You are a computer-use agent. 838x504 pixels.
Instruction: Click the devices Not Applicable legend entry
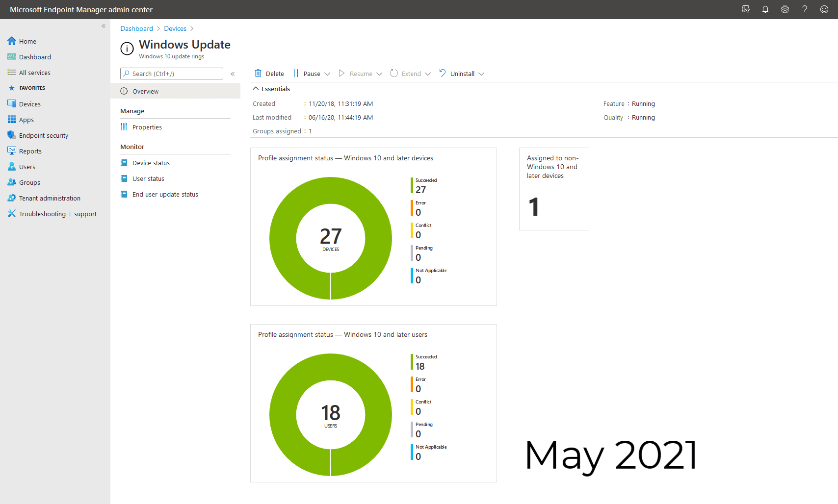point(429,276)
